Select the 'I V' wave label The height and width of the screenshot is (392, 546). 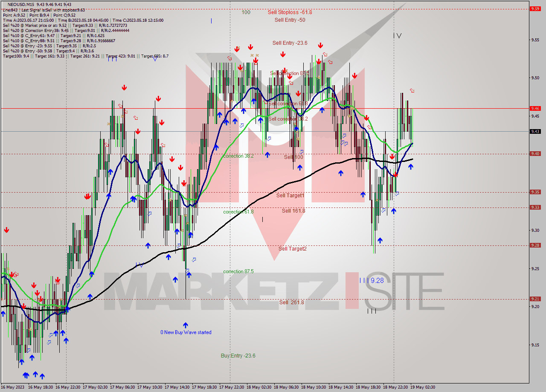tap(397, 36)
